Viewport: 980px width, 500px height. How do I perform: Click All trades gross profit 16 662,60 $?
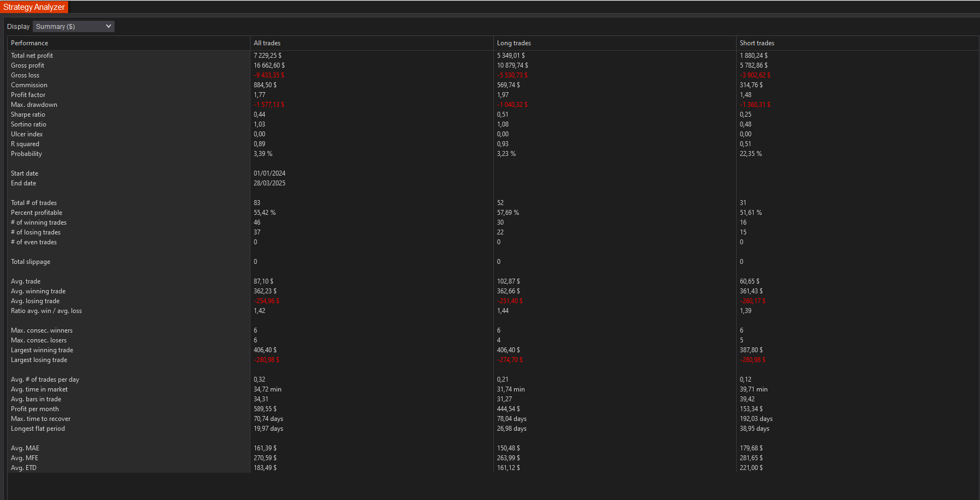269,65
